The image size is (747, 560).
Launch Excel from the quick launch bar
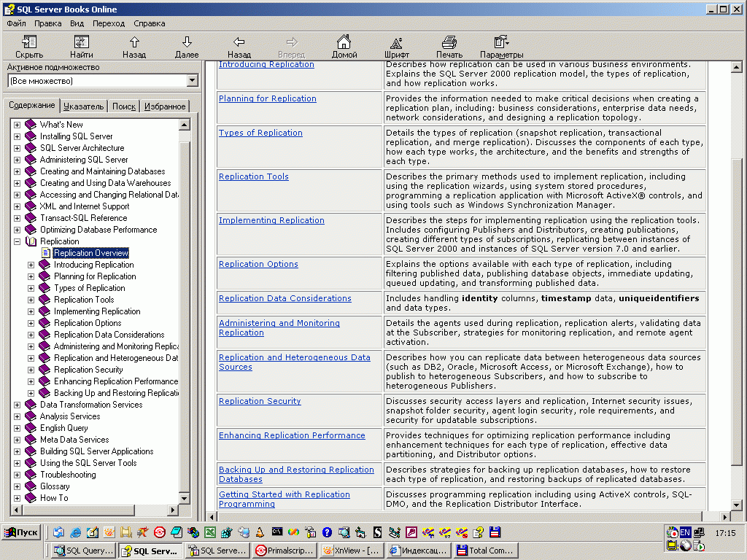[209, 532]
